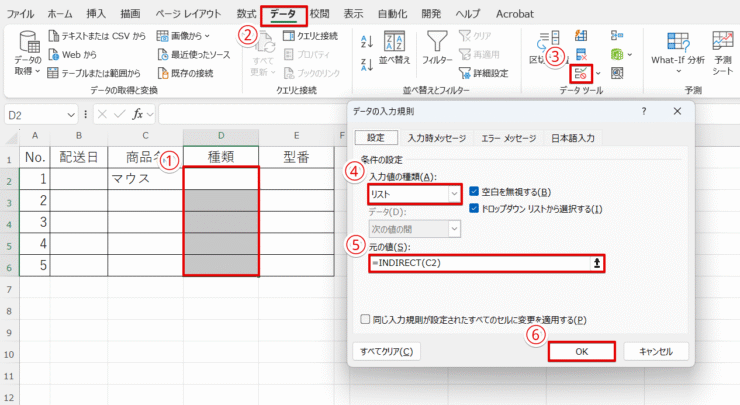
Task: Toggle 空白を無視する checkbox
Action: tap(474, 191)
